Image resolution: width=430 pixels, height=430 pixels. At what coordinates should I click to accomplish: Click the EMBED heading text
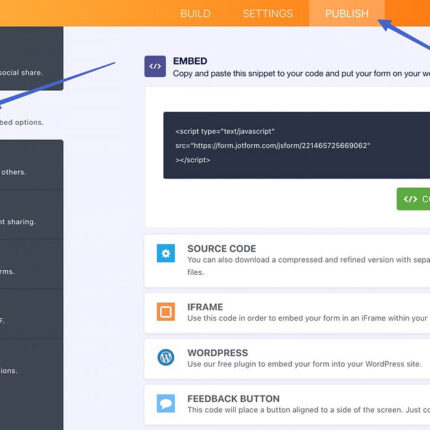click(x=190, y=61)
